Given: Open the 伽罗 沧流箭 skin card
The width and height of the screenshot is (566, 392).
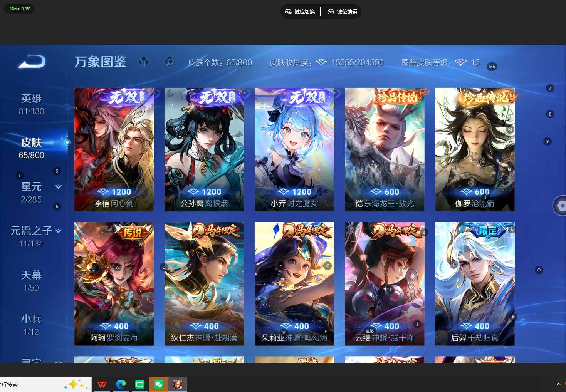Looking at the screenshot, I should 475,149.
